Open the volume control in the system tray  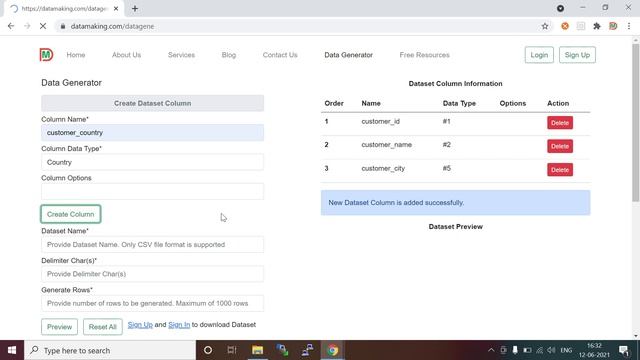pyautogui.click(x=551, y=350)
